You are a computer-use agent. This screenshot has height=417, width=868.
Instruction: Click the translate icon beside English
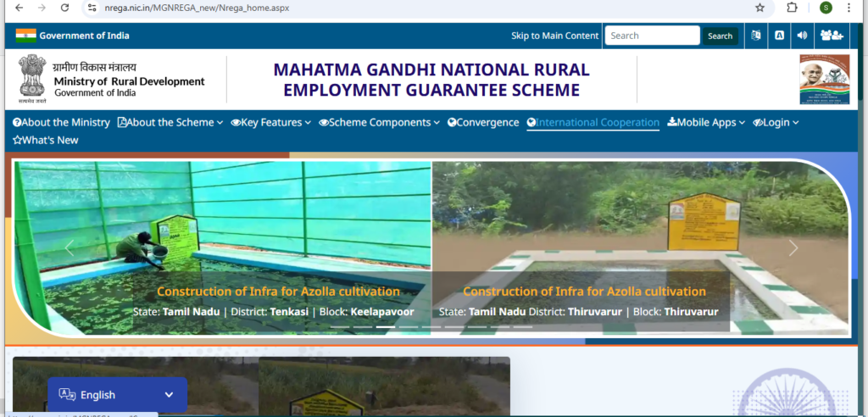67,395
